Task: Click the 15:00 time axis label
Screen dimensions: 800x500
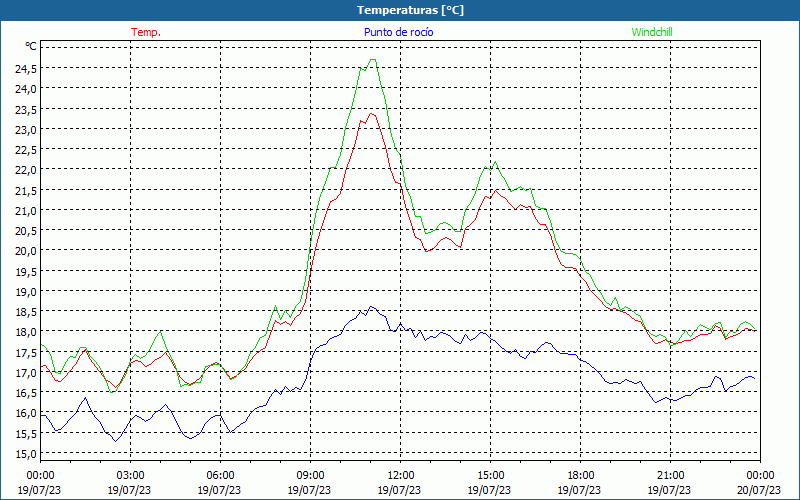Action: coord(490,476)
